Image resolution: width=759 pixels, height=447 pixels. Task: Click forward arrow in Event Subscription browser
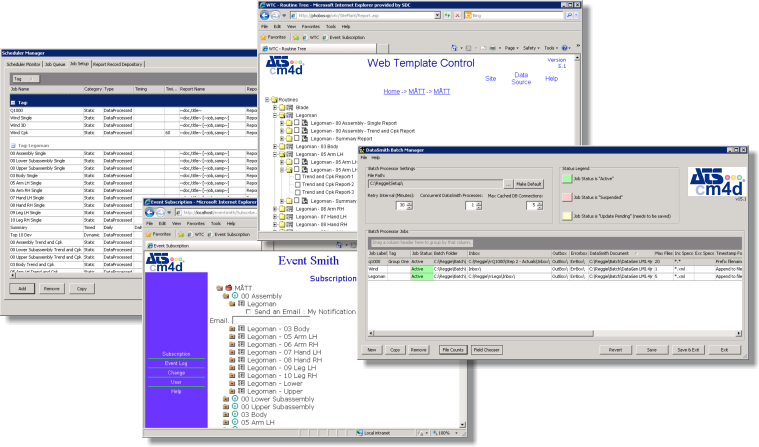pyautogui.click(x=160, y=213)
